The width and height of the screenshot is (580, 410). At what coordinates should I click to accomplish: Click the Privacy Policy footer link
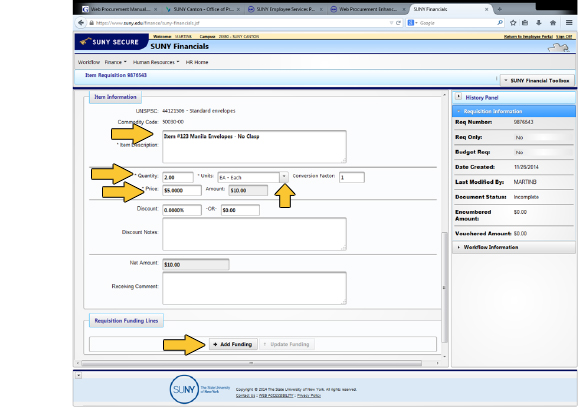[309, 396]
